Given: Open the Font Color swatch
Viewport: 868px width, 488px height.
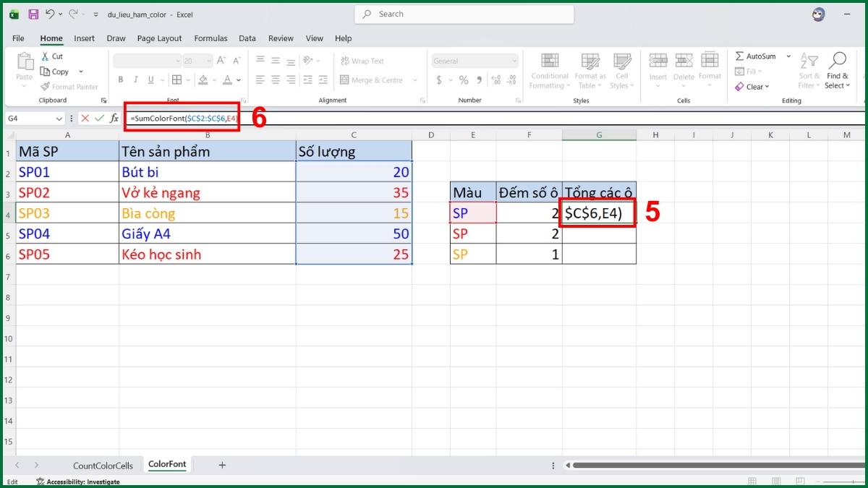Looking at the screenshot, I should click(x=229, y=80).
